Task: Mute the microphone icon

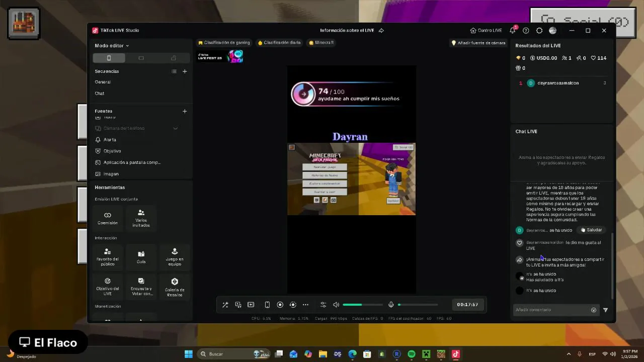Action: pyautogui.click(x=391, y=305)
